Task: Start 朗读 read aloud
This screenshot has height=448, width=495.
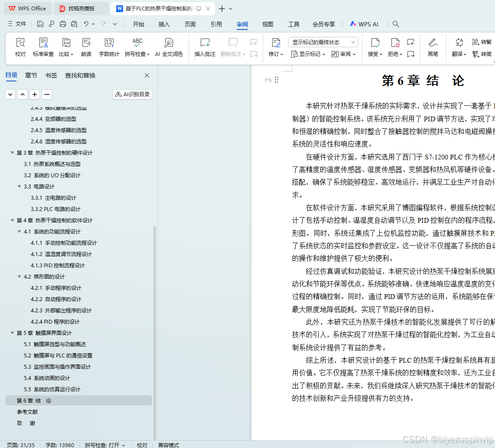Action: pyautogui.click(x=86, y=47)
